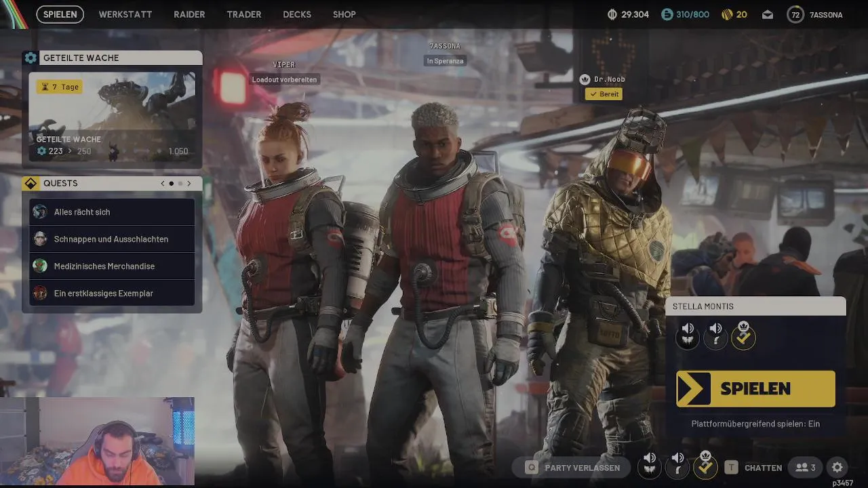Toggle second speaker icon in bottom bar

(677, 466)
